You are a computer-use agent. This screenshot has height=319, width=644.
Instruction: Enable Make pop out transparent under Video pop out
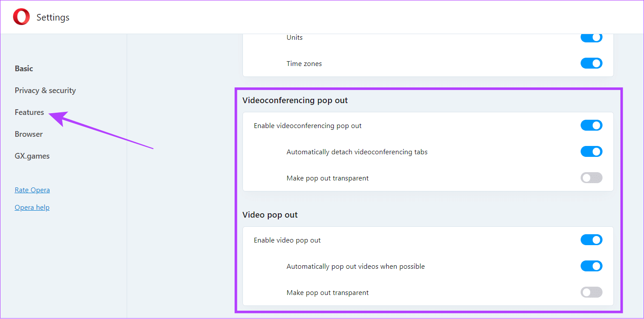[592, 292]
